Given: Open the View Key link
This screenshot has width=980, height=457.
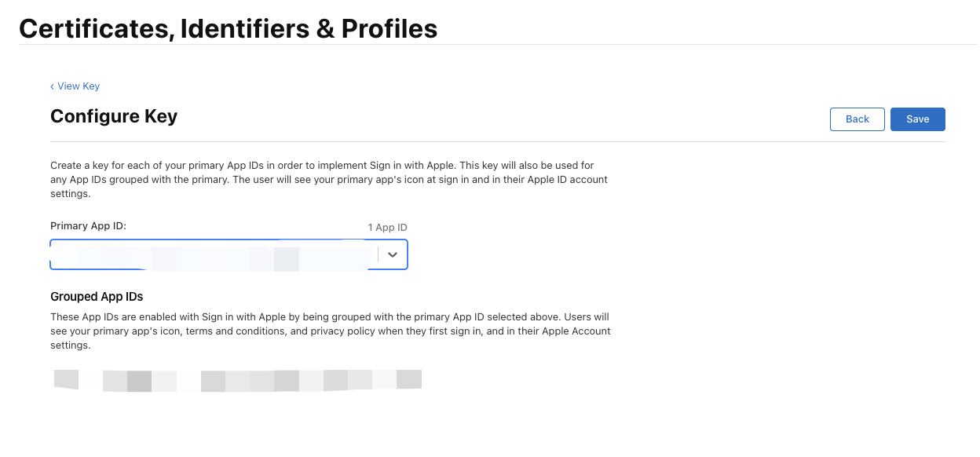Looking at the screenshot, I should click(x=79, y=86).
